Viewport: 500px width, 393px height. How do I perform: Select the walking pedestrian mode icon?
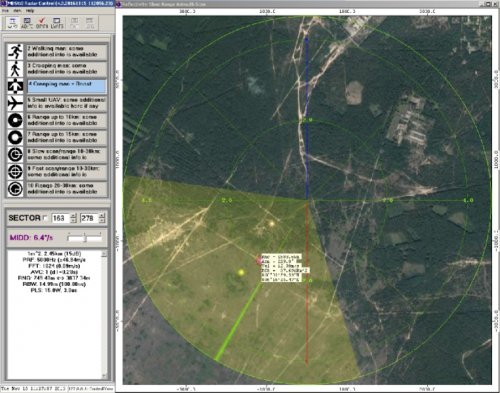[15, 69]
